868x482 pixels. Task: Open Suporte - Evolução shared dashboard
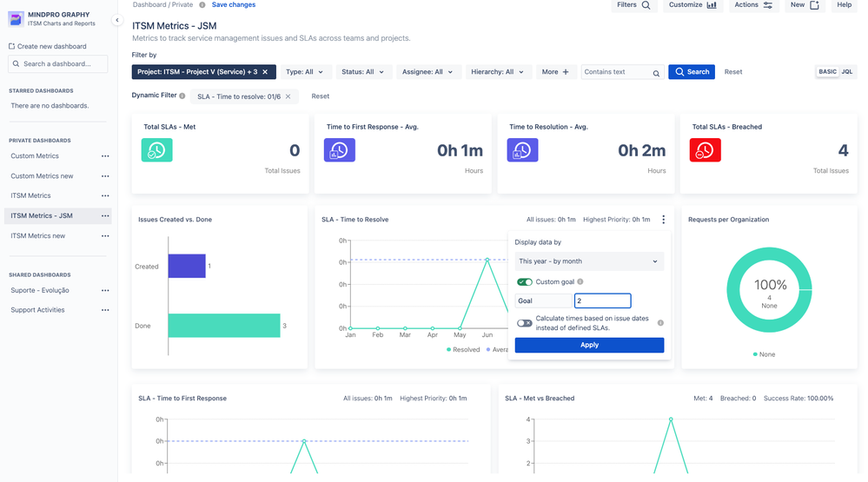pyautogui.click(x=40, y=291)
